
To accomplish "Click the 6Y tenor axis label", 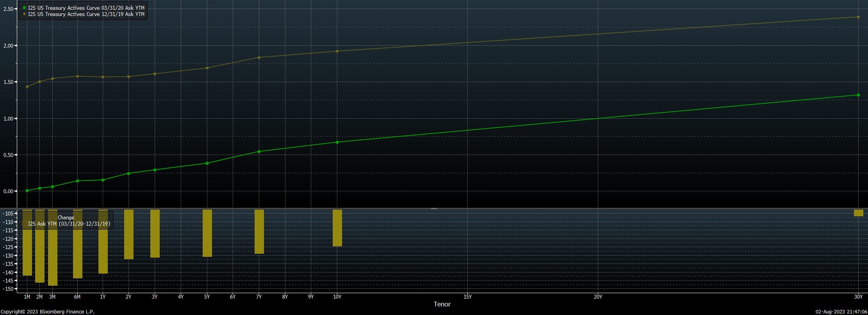I will [233, 297].
